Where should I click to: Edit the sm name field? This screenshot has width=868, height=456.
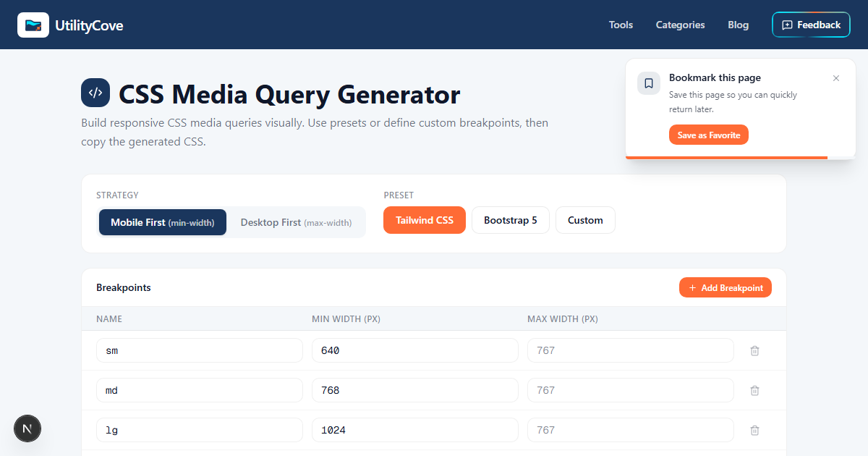200,350
